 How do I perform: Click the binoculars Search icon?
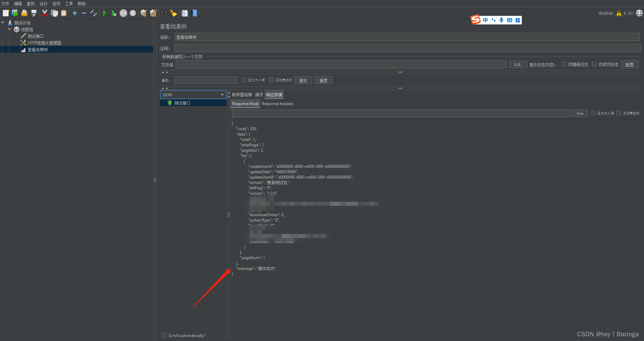[x=164, y=13]
